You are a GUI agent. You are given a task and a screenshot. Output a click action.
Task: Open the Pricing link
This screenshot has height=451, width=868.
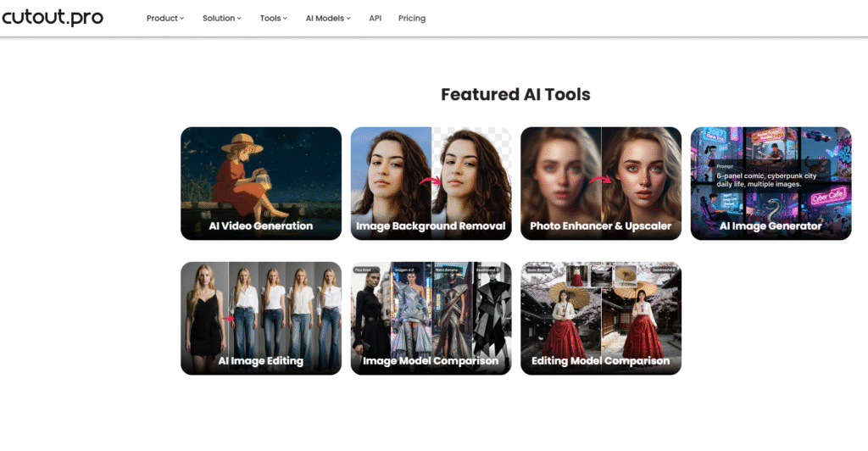pyautogui.click(x=412, y=19)
